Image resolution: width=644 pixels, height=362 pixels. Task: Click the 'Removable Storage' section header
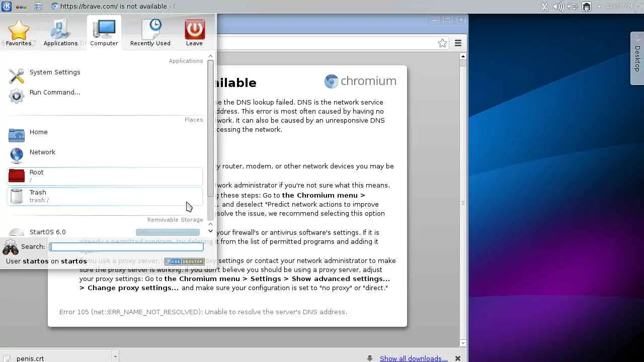[175, 220]
